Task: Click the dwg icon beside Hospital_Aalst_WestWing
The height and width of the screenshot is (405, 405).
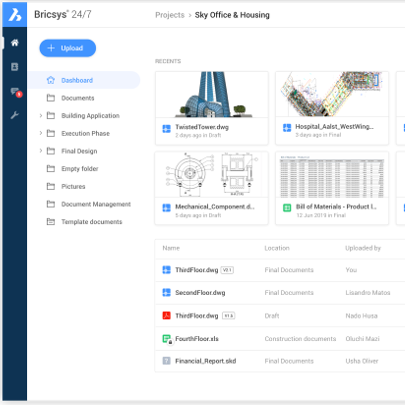Action: pos(287,128)
